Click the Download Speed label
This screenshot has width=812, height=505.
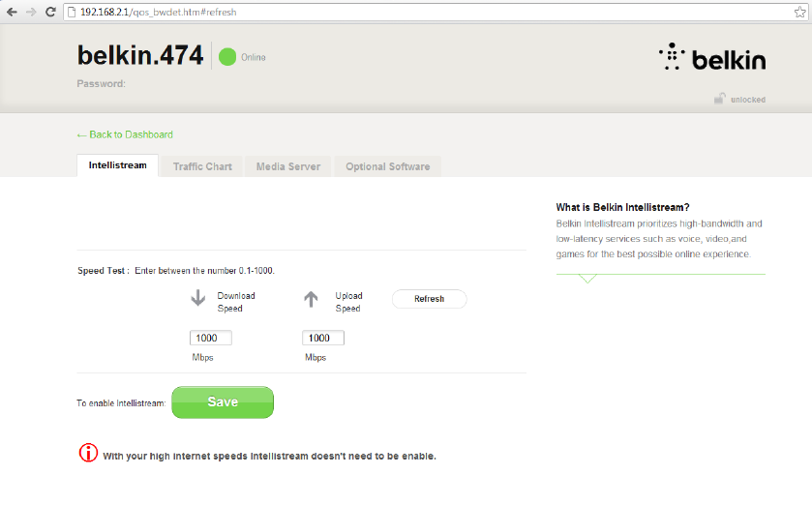(x=236, y=302)
